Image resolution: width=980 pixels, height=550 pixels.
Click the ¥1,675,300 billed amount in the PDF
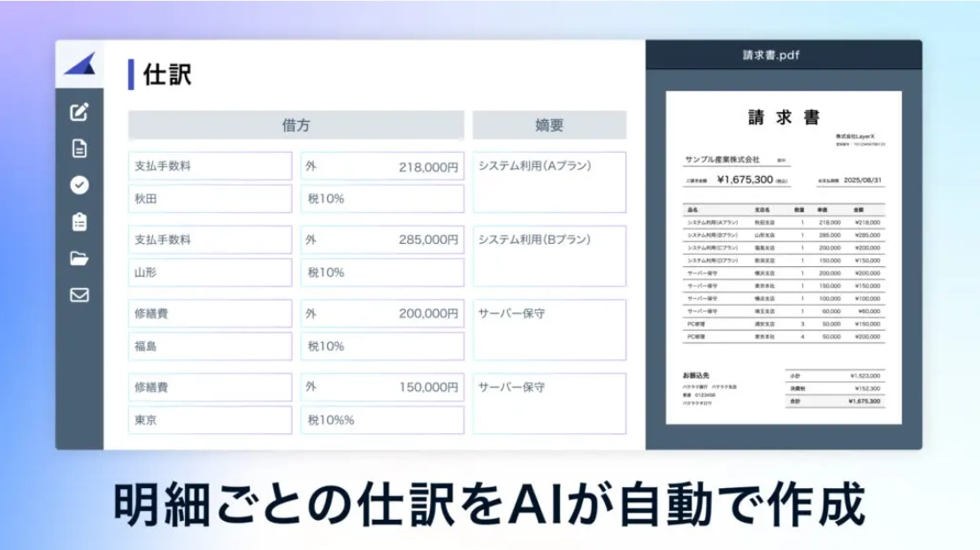coord(745,180)
